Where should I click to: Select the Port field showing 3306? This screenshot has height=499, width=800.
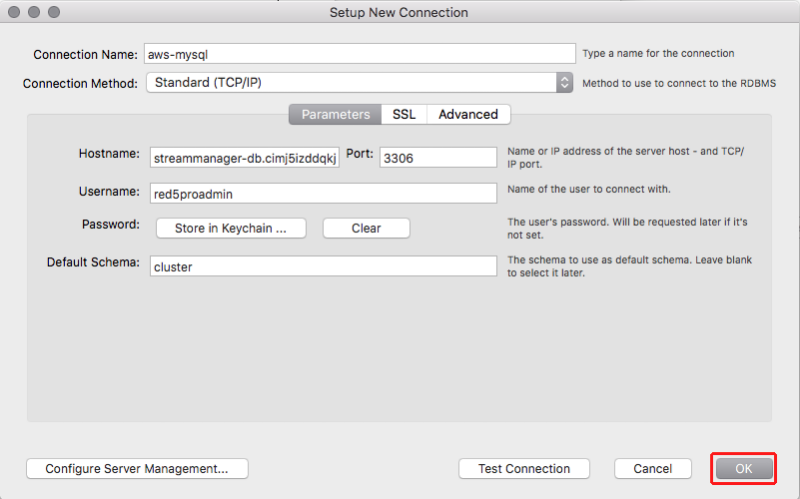[x=438, y=158]
